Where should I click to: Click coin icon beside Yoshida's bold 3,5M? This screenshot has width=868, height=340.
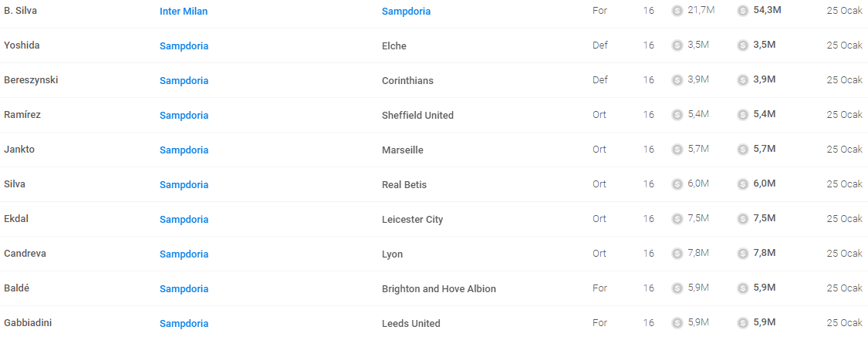[x=743, y=45]
